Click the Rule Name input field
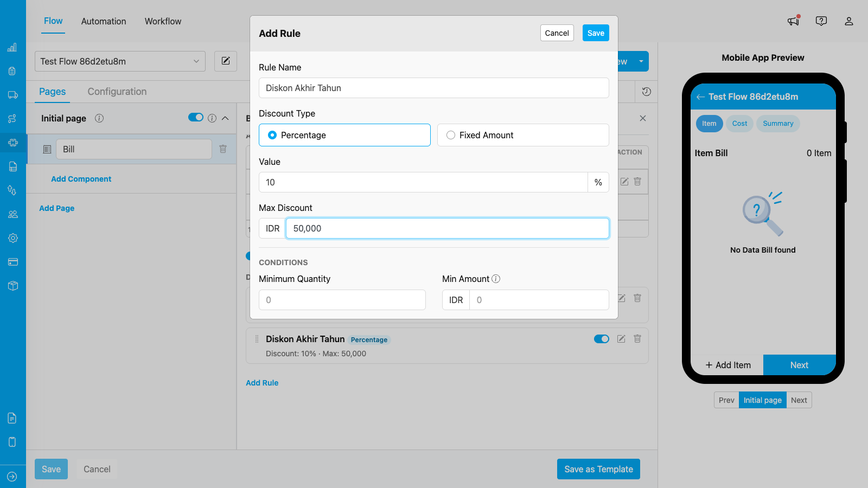Screen dimensions: 868x488 (434, 88)
